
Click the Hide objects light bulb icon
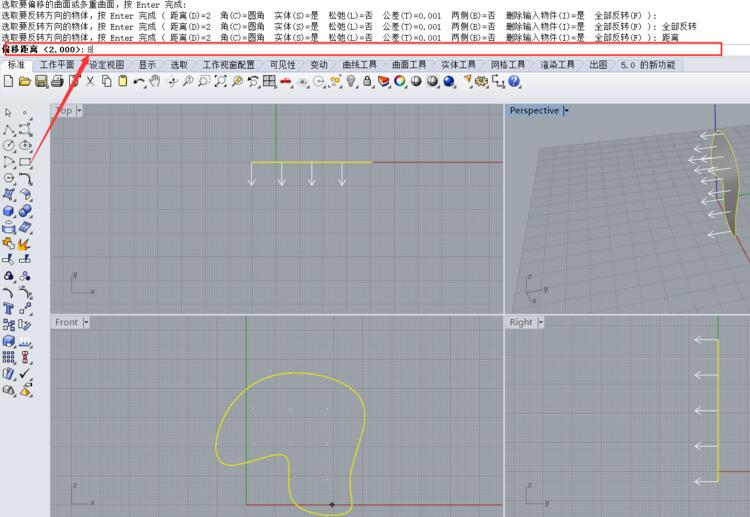click(x=351, y=81)
